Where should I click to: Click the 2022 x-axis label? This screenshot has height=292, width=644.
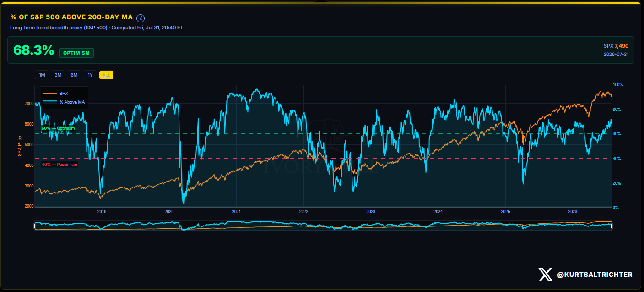pyautogui.click(x=303, y=212)
